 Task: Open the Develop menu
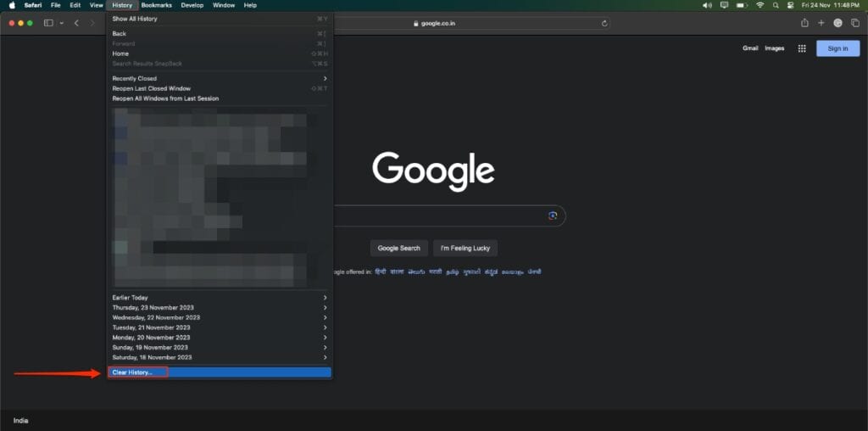click(x=192, y=5)
